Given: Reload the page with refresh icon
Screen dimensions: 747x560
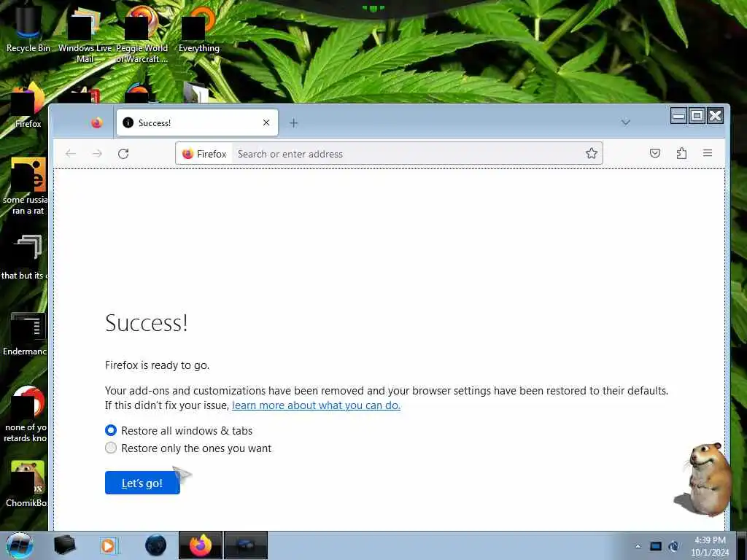Looking at the screenshot, I should pos(123,153).
